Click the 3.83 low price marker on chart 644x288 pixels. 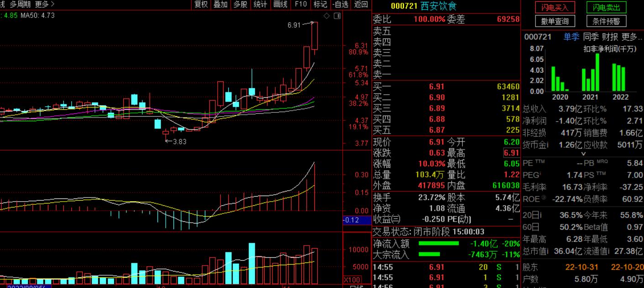pos(179,142)
